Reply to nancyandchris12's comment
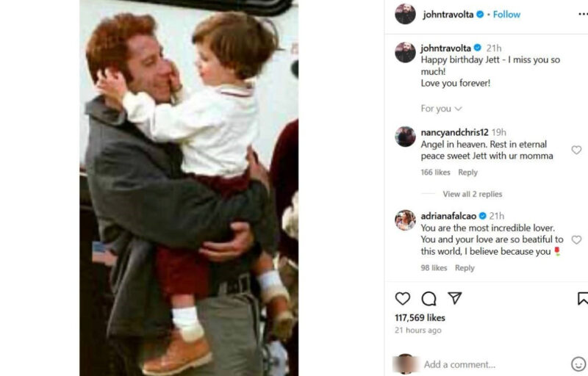 point(468,173)
